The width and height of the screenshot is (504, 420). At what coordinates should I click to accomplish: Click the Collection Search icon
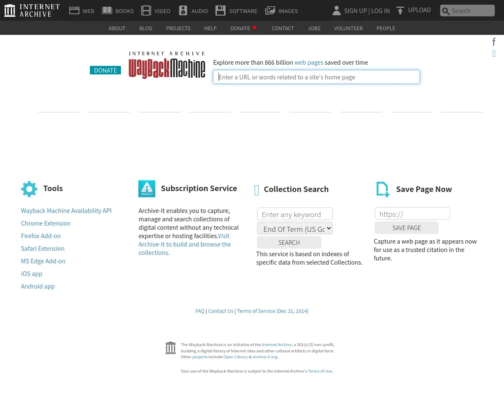click(x=257, y=190)
